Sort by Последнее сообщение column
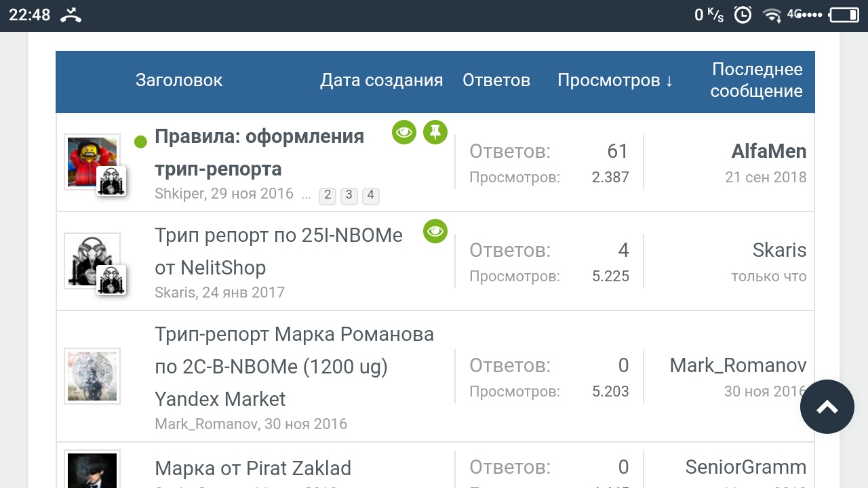The image size is (868, 488). [x=757, y=80]
